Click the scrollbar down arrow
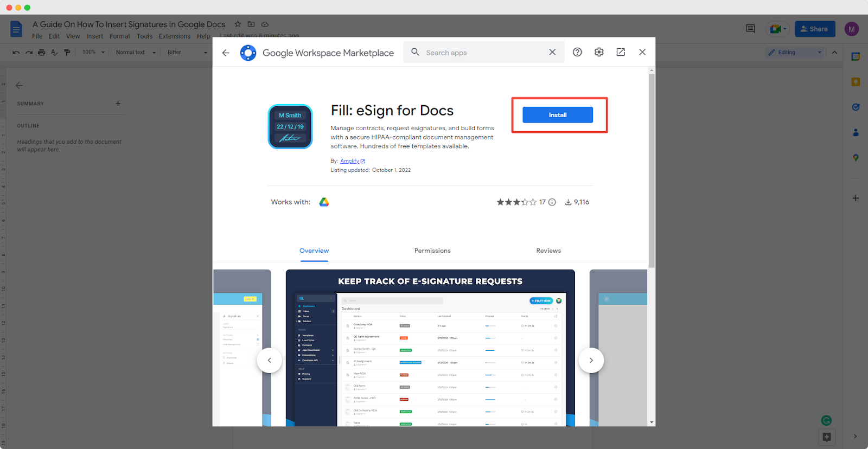868x449 pixels. [652, 422]
